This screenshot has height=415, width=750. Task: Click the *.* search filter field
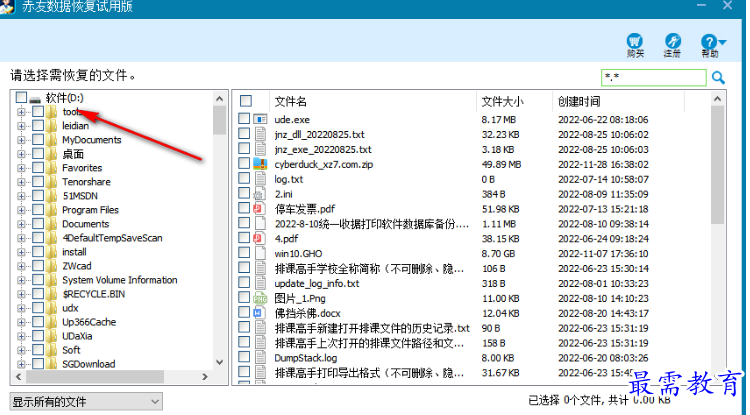click(x=653, y=77)
